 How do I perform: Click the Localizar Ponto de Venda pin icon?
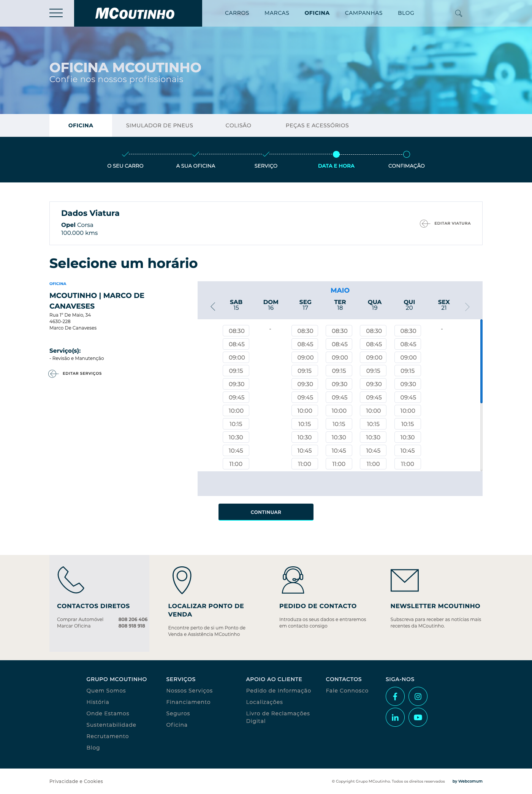click(x=182, y=580)
